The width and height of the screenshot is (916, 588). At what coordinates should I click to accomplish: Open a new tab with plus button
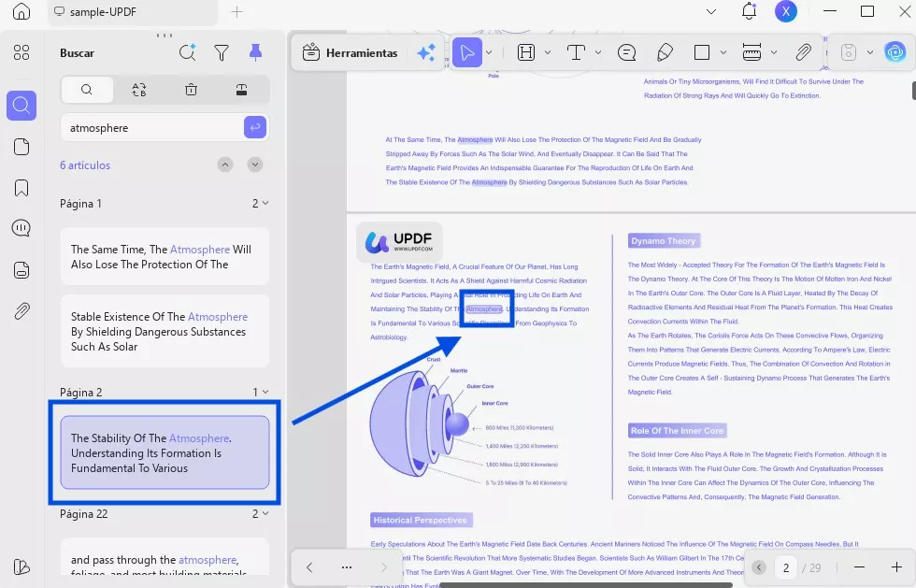[x=236, y=12]
